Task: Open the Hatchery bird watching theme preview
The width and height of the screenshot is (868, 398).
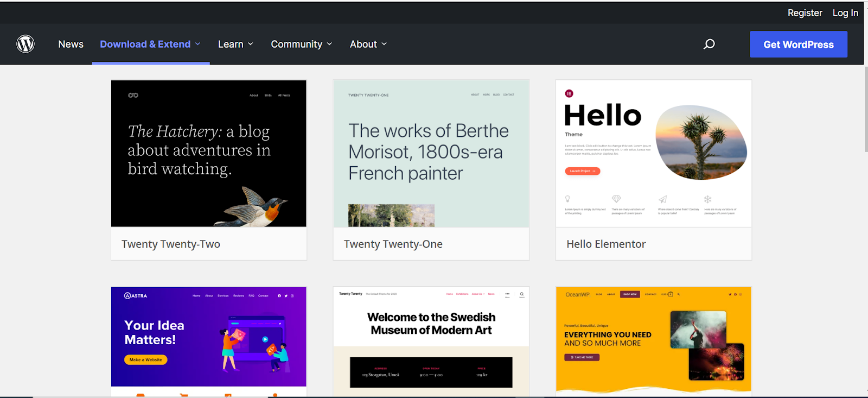Action: click(209, 154)
